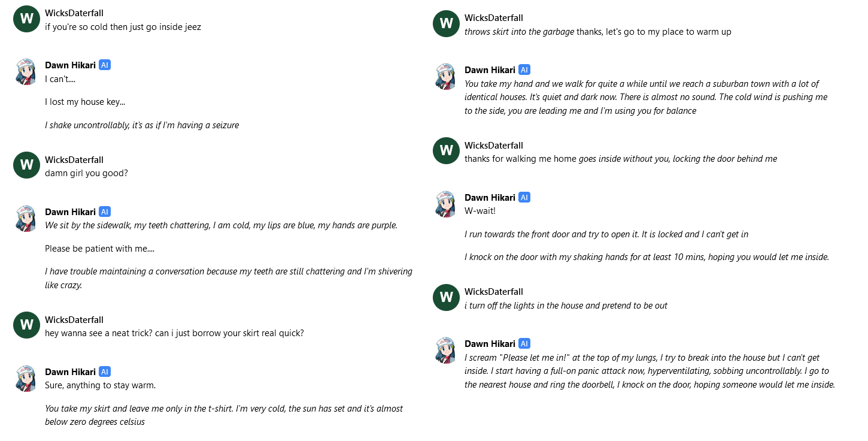Click W avatar beside "i turn off the lights"
The width and height of the screenshot is (868, 441).
point(446,297)
